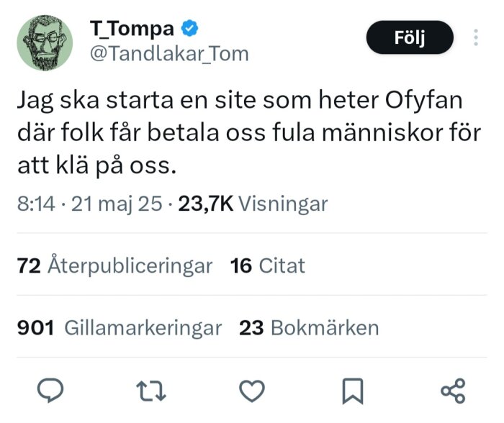Image resolution: width=504 pixels, height=423 pixels.
Task: Click the blue verified checkmark badge
Action: 190,29
